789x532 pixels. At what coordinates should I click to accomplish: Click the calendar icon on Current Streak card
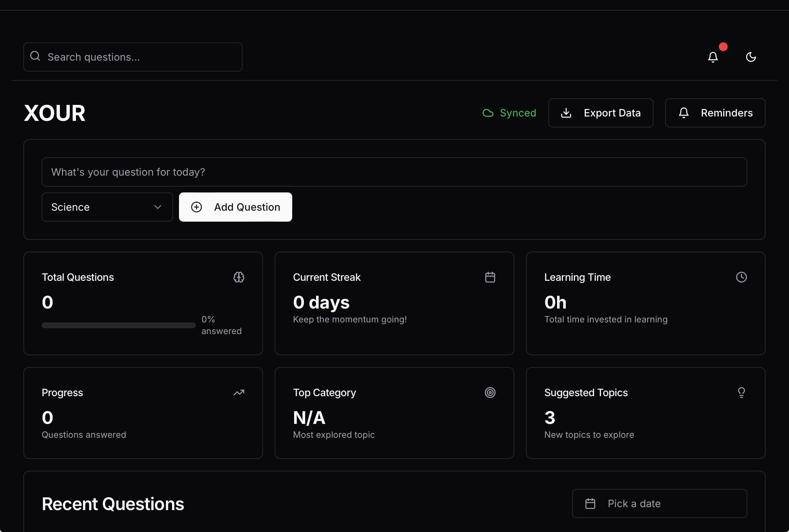coord(490,277)
